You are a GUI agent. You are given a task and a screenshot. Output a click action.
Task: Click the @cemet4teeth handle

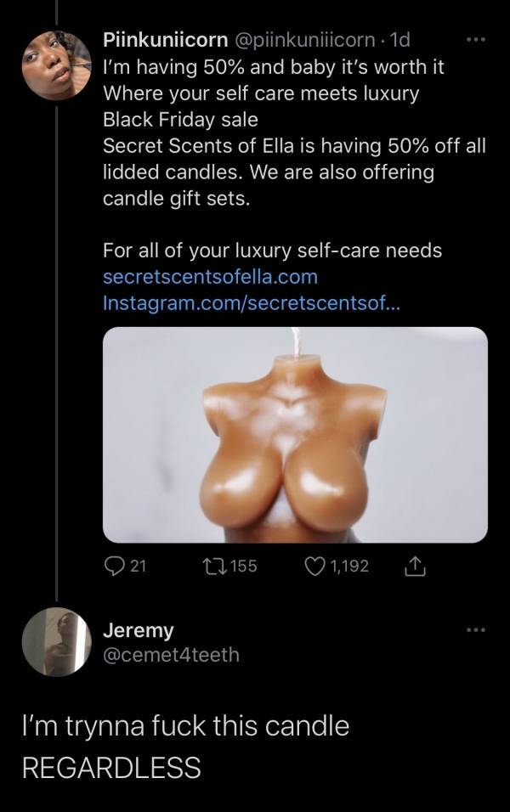(169, 655)
